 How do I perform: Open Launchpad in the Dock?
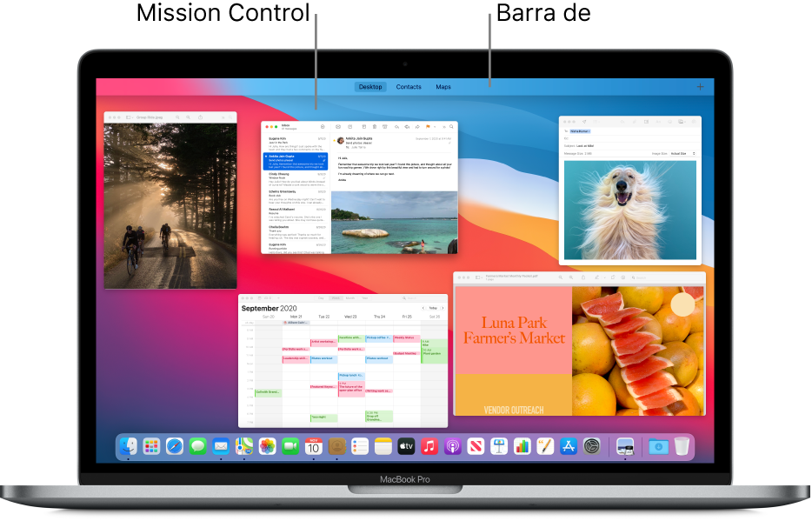(x=151, y=446)
